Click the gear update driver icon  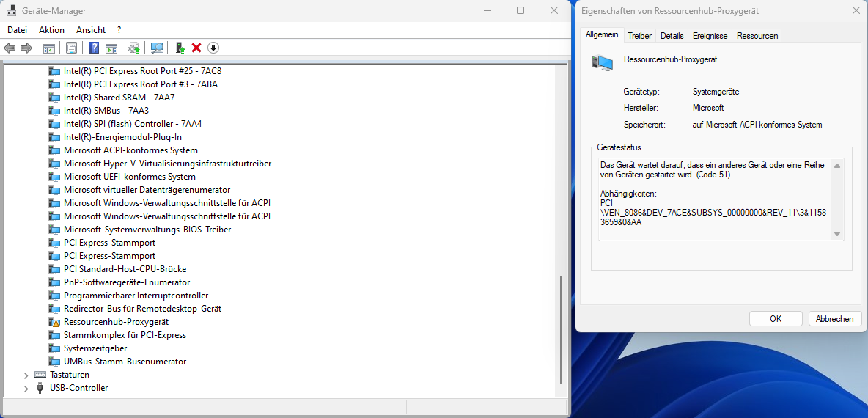[x=134, y=48]
